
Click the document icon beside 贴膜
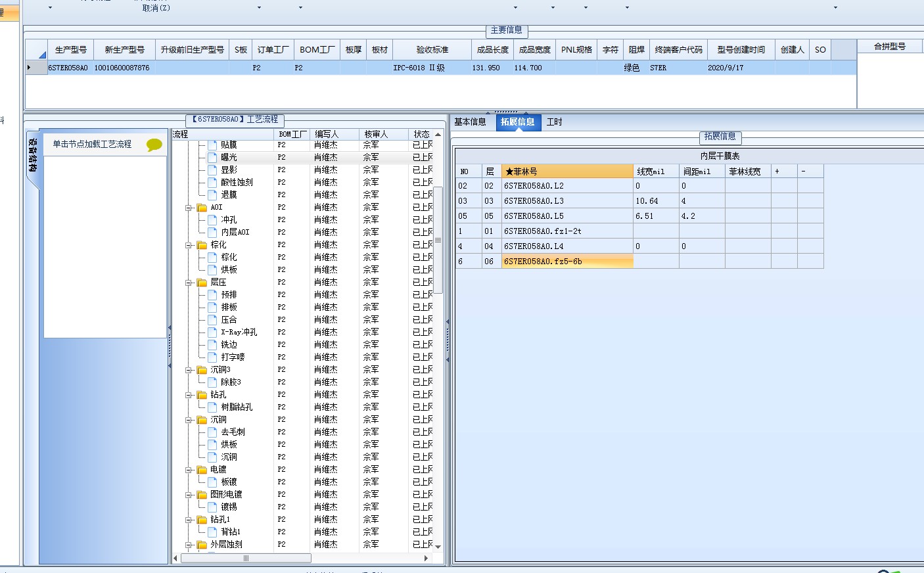213,145
